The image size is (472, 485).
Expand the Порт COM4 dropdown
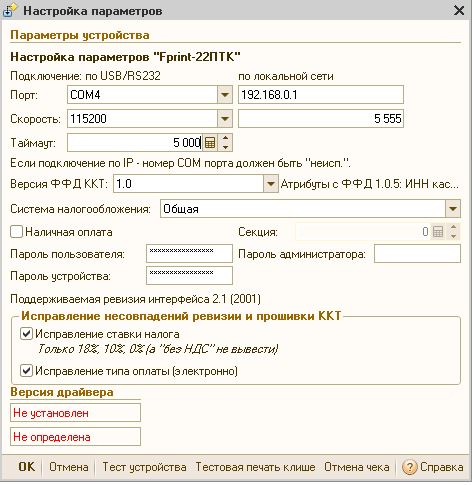(225, 95)
